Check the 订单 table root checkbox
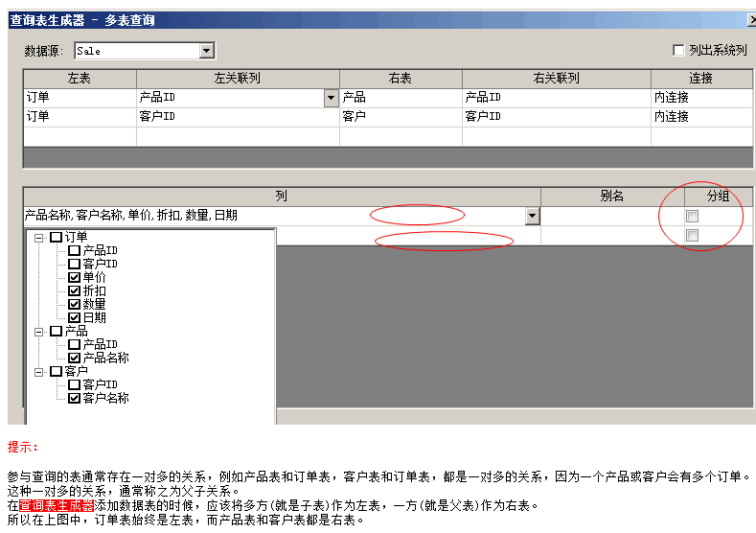Screen dimensions: 756x533 (56, 237)
